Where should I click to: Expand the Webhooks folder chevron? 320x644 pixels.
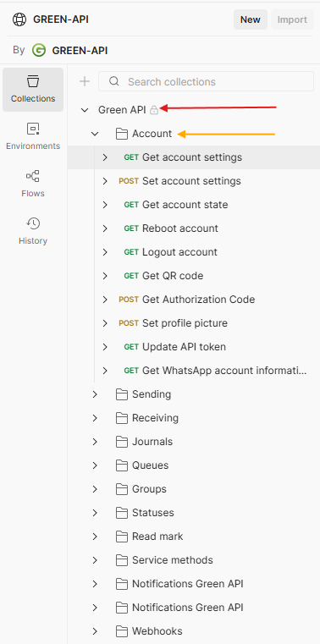coord(95,631)
